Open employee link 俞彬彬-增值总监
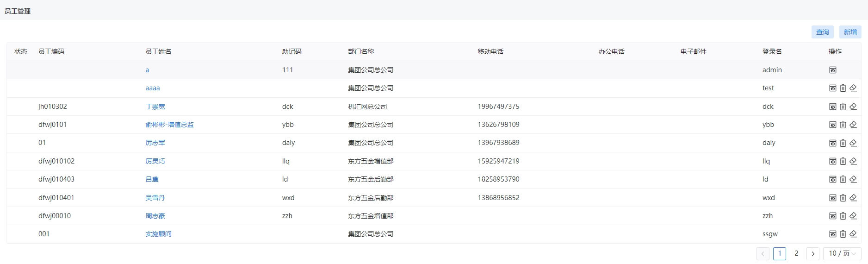This screenshot has width=868, height=264. 169,125
